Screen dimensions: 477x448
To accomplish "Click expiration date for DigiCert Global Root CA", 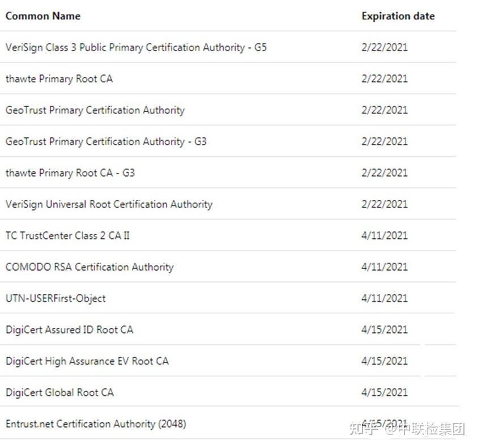I will 384,392.
